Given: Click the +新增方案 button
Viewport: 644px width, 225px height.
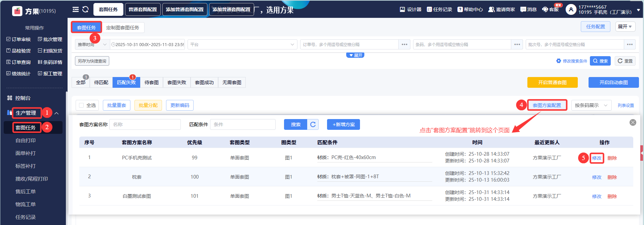Looking at the screenshot, I should pyautogui.click(x=343, y=124).
